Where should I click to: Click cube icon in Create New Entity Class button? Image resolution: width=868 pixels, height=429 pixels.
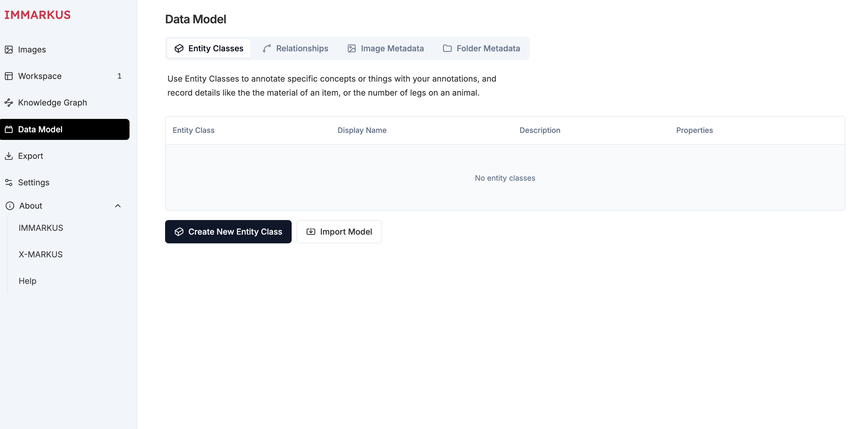click(179, 232)
